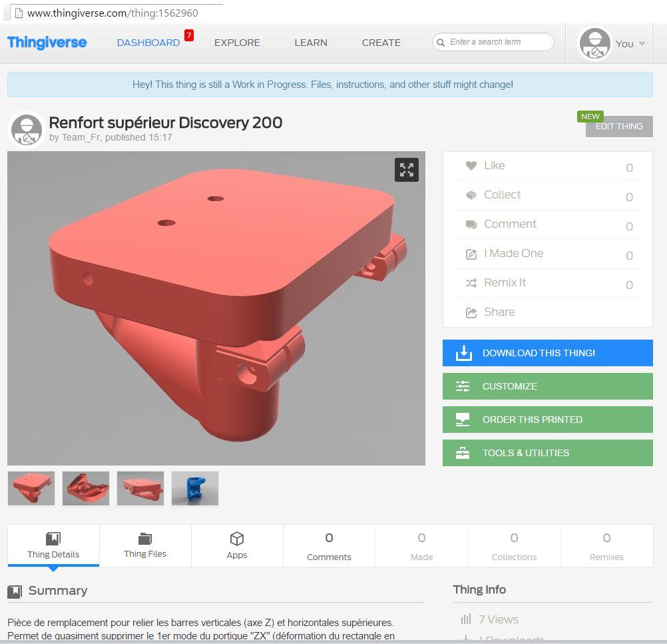Focus the search term input field

point(493,42)
